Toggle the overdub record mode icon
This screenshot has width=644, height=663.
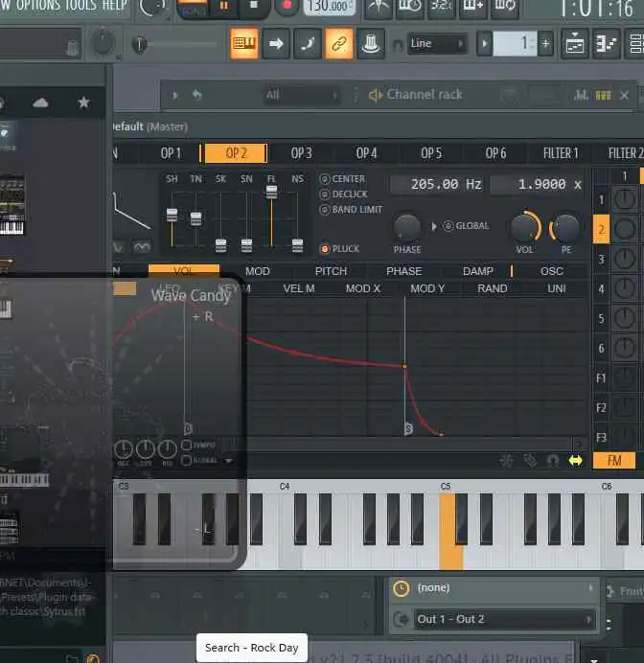pos(473,8)
